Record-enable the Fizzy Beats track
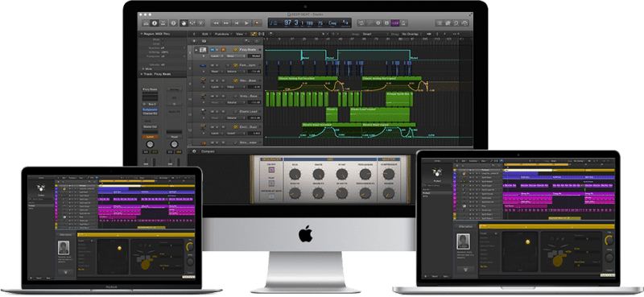This screenshot has height=297, width=644. [223, 50]
